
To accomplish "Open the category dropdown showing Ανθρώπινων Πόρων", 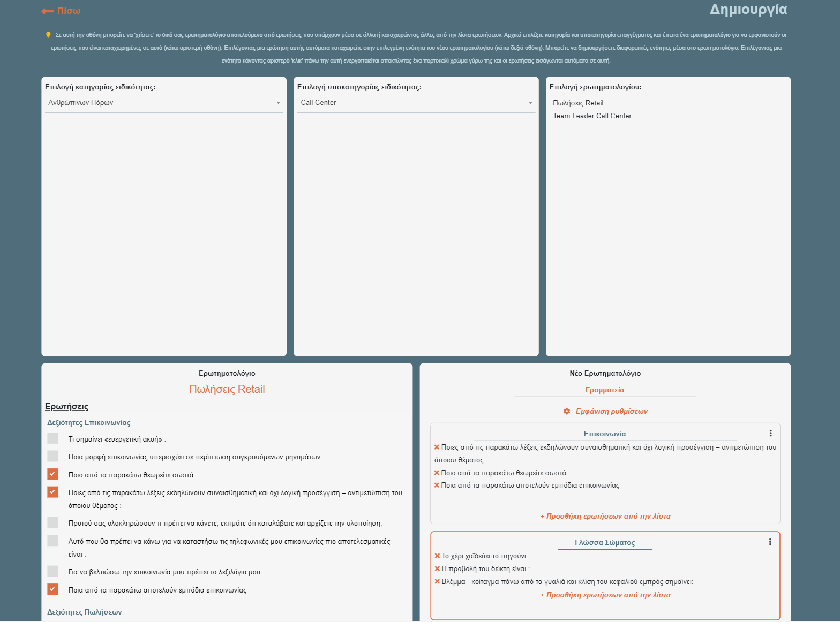I will [x=163, y=103].
